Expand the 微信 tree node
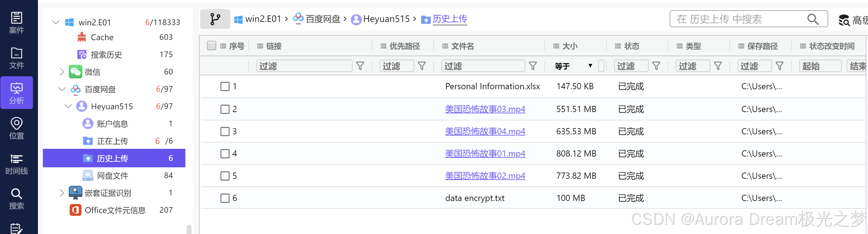The width and height of the screenshot is (868, 234). (x=62, y=72)
